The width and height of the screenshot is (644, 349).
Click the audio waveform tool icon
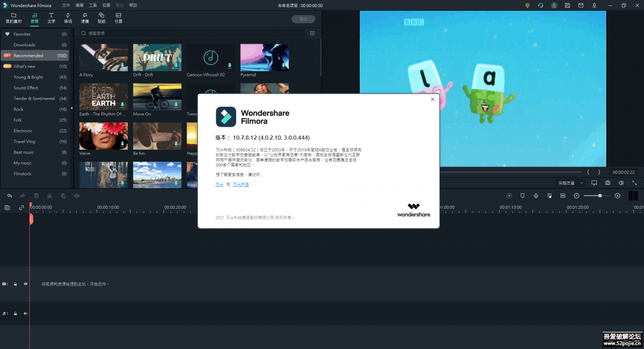[76, 196]
